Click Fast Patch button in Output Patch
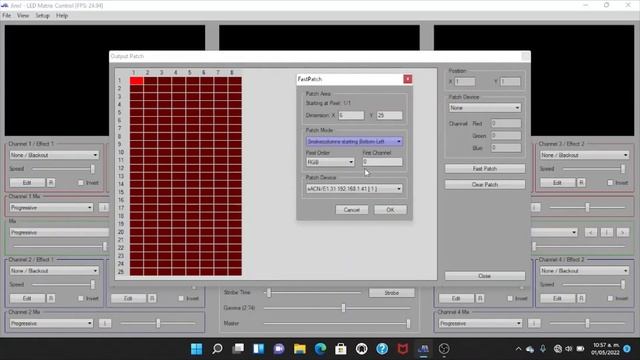This screenshot has width=640, height=360. point(484,169)
